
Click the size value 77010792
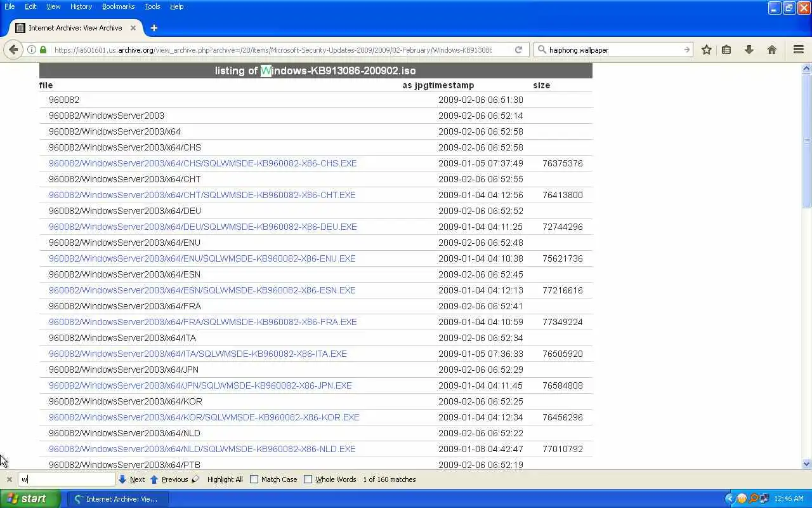tap(562, 449)
